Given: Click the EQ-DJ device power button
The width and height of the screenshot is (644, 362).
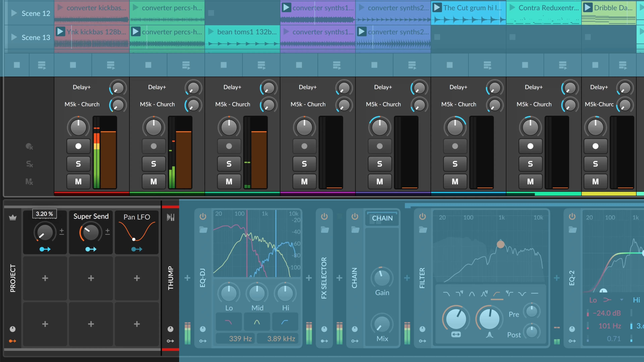Looking at the screenshot, I should click(203, 216).
